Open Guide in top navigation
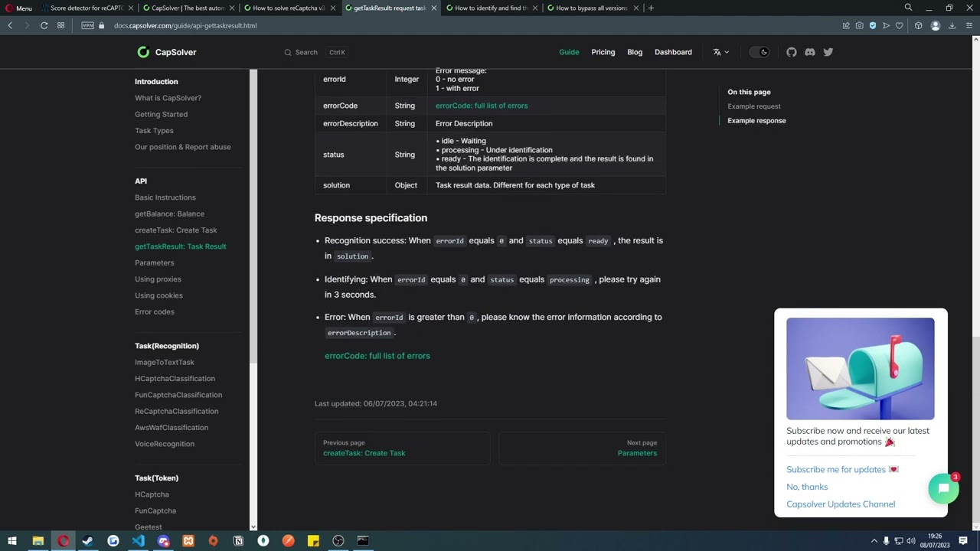Viewport: 980px width, 551px height. click(x=569, y=52)
